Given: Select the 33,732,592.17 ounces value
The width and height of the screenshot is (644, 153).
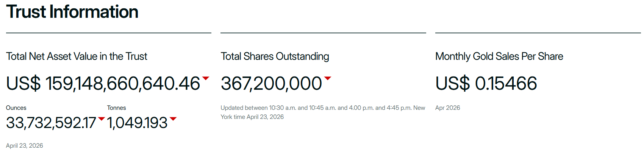Looking at the screenshot, I should point(51,123).
